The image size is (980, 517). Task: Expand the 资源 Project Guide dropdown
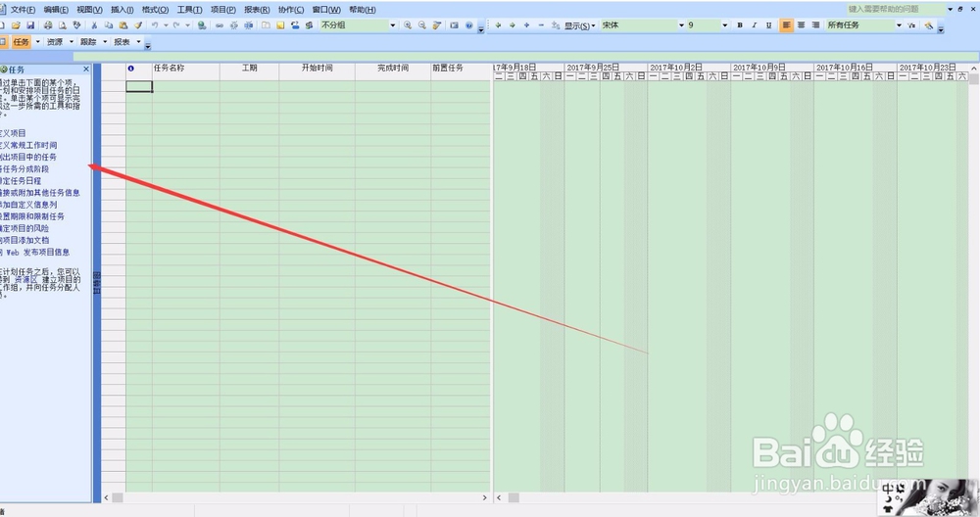72,42
